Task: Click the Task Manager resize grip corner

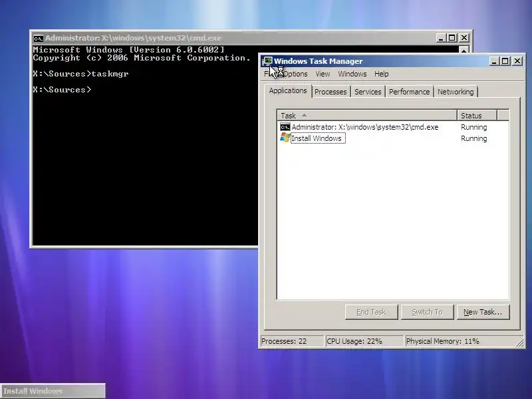Action: [520, 343]
